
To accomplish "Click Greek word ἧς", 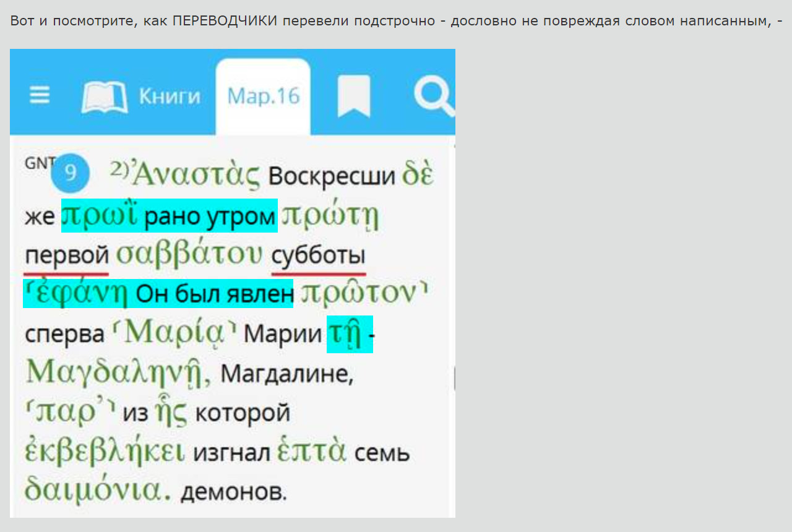I will coord(171,411).
